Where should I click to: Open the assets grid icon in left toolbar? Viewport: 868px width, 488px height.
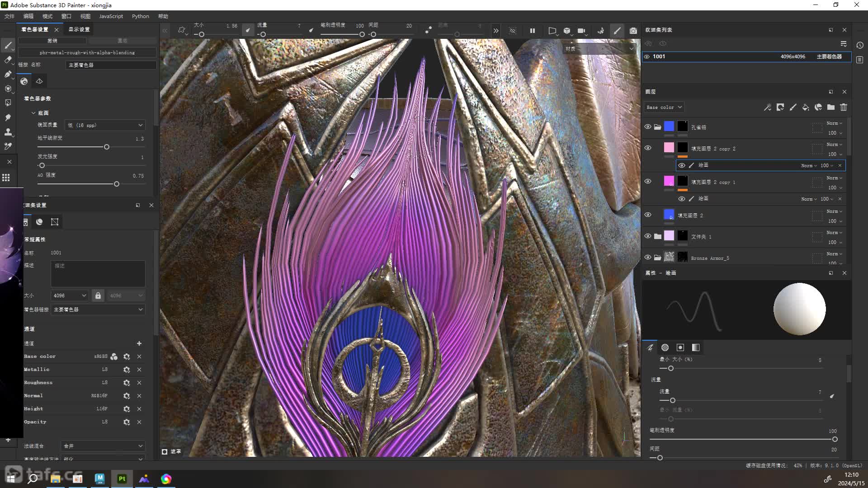(6, 178)
